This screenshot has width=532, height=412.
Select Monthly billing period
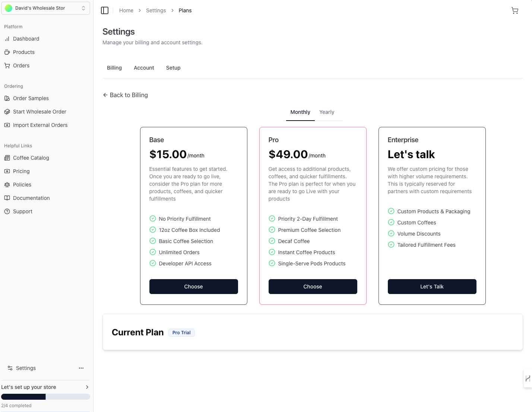pyautogui.click(x=300, y=112)
